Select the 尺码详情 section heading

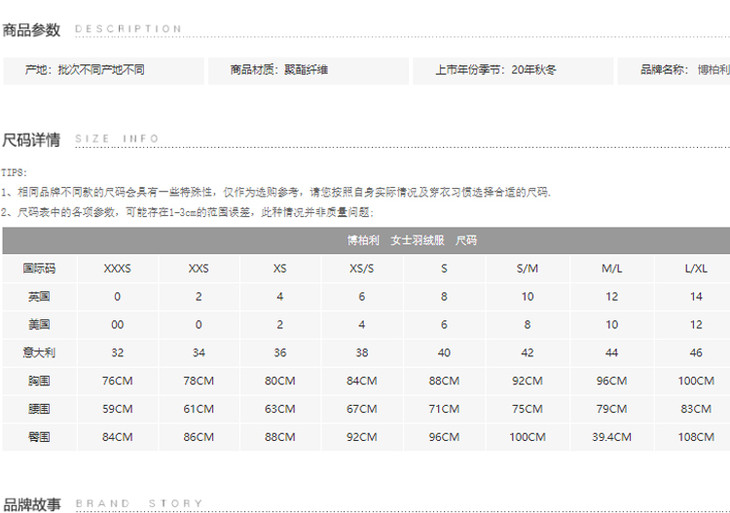click(32, 139)
